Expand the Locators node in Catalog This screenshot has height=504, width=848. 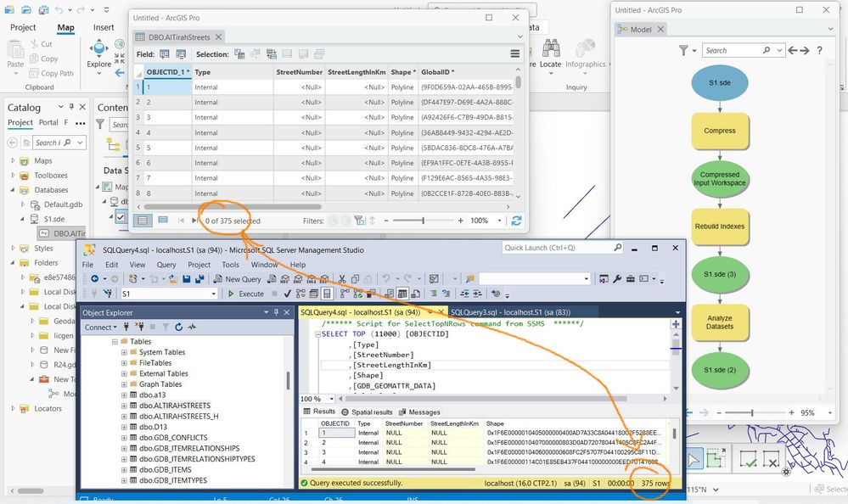tap(13, 408)
